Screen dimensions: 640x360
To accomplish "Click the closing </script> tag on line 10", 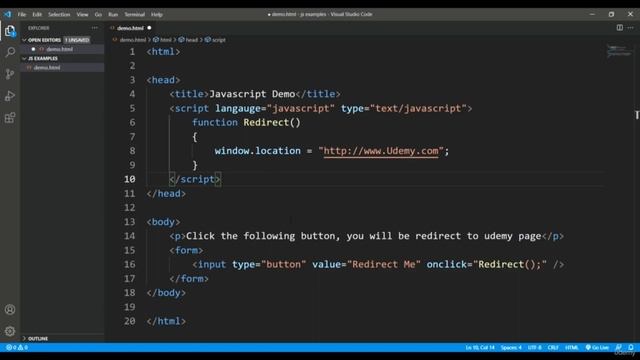I will coord(196,179).
